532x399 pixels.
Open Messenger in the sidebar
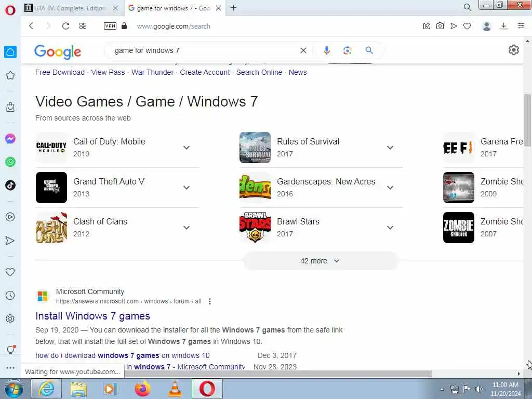click(10, 139)
